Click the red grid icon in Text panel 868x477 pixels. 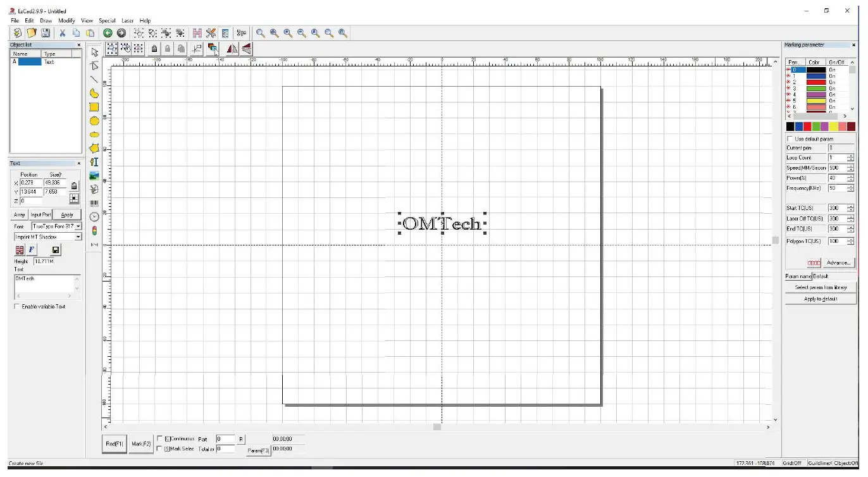click(20, 250)
